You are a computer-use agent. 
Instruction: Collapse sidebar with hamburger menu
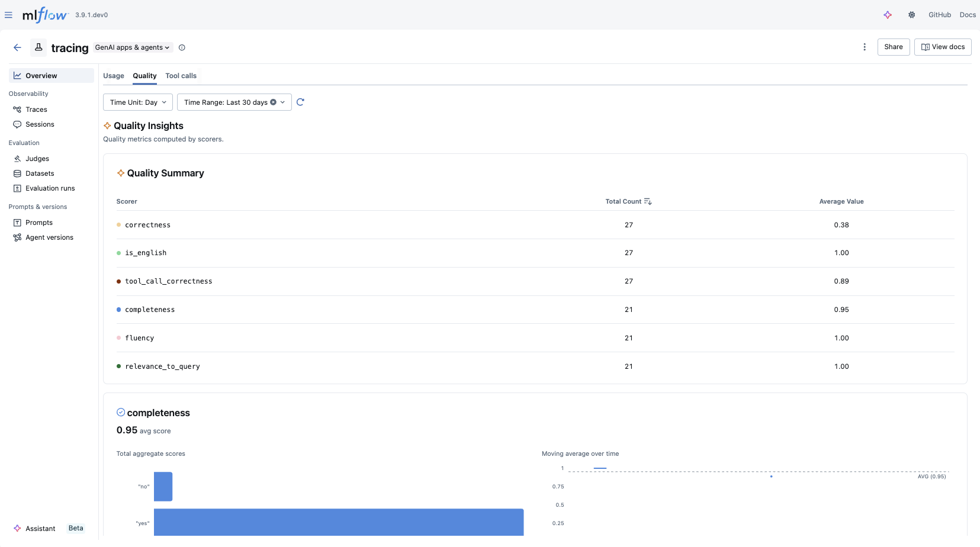point(9,14)
